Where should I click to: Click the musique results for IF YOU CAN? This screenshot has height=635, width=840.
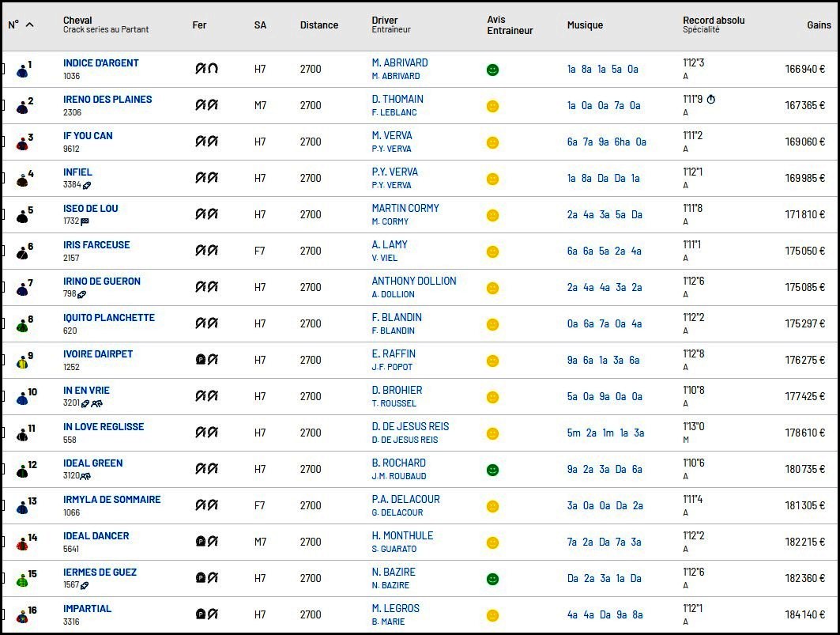coord(606,142)
